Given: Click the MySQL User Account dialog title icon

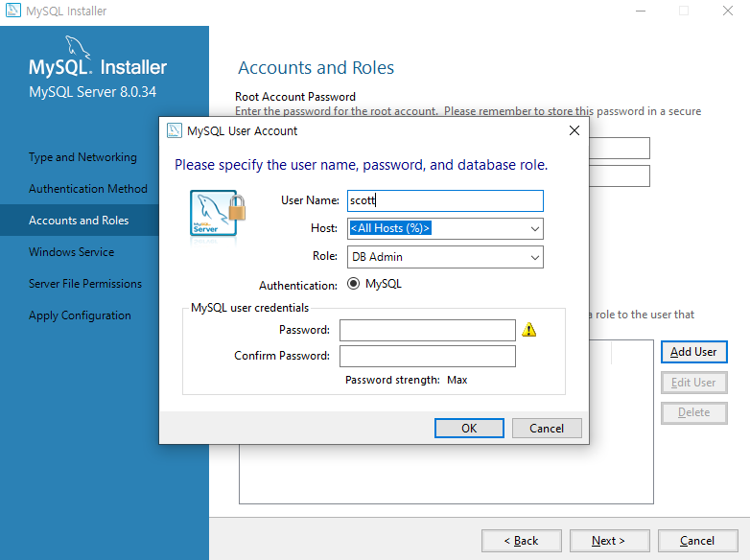Looking at the screenshot, I should tap(175, 130).
